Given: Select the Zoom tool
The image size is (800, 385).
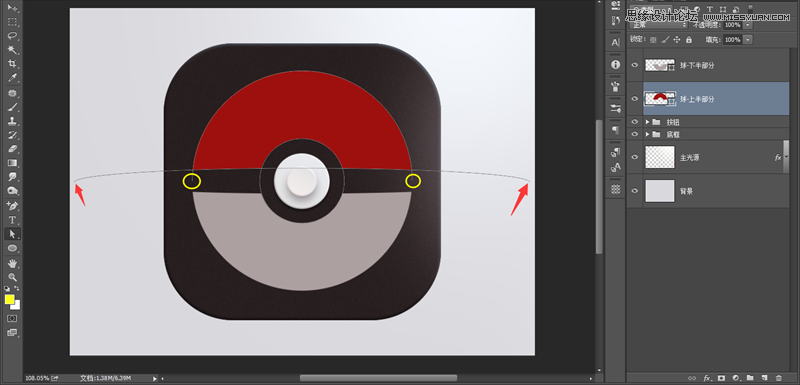Looking at the screenshot, I should tap(13, 277).
